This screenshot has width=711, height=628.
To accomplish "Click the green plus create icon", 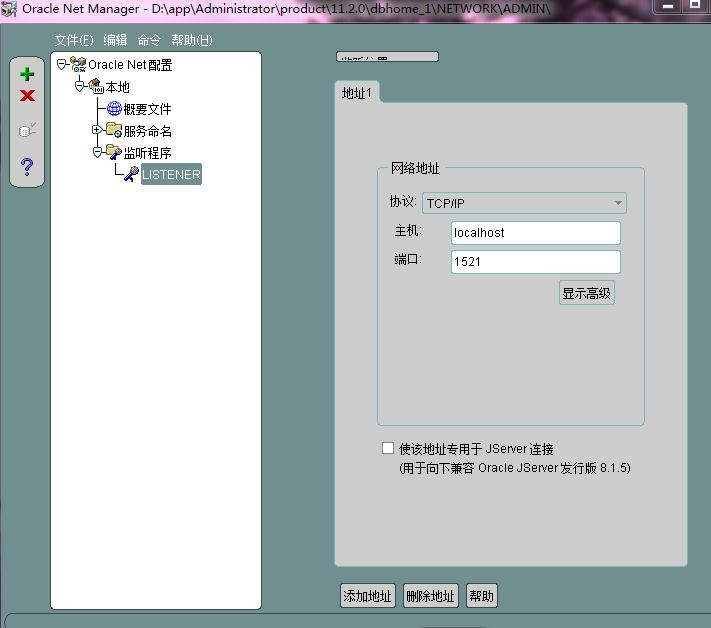I will coord(27,74).
